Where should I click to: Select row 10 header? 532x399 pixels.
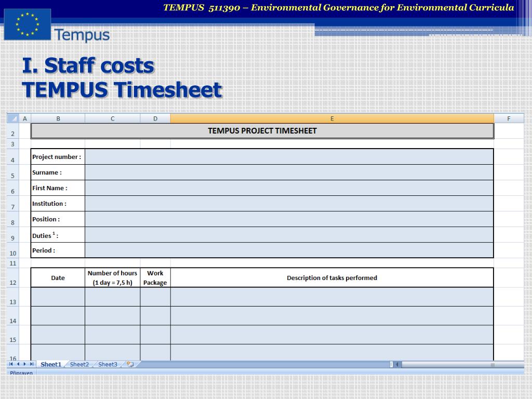(x=13, y=250)
